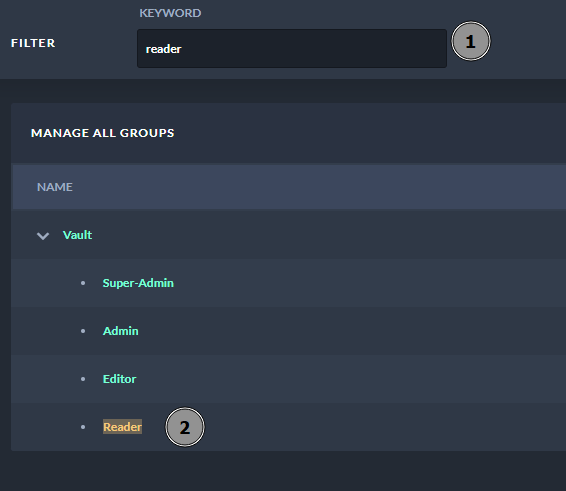
Task: Click the bullet beside Admin
Action: point(83,331)
